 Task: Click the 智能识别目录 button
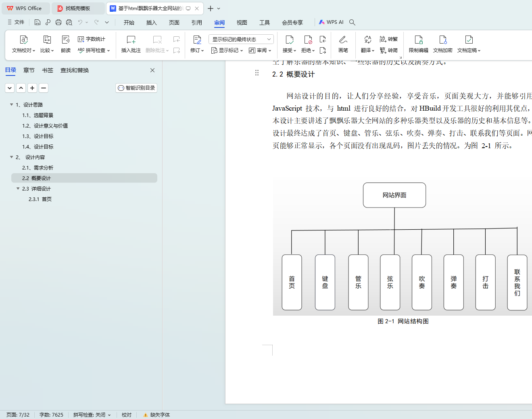point(136,88)
